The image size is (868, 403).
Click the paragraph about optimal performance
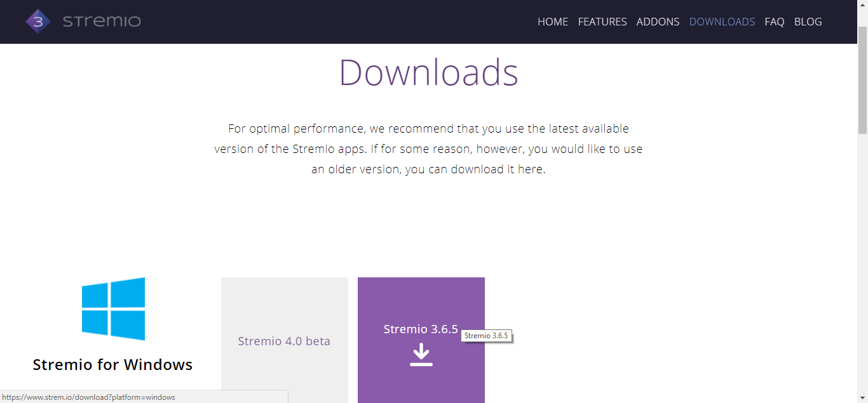[x=428, y=149]
